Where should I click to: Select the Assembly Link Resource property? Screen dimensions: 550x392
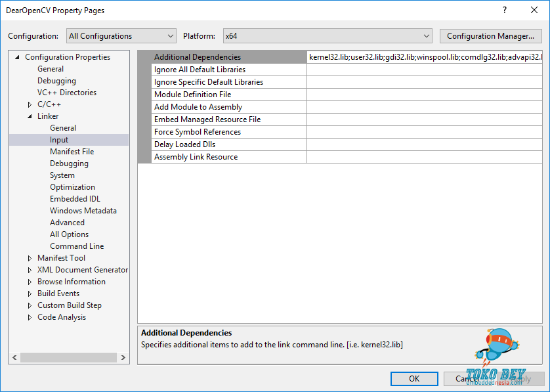[229, 157]
